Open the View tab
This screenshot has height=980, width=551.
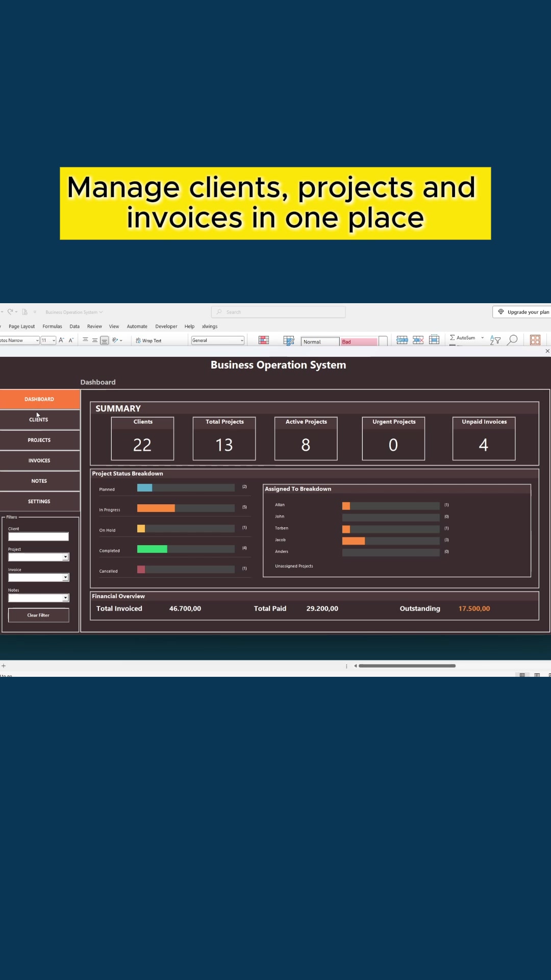point(114,327)
